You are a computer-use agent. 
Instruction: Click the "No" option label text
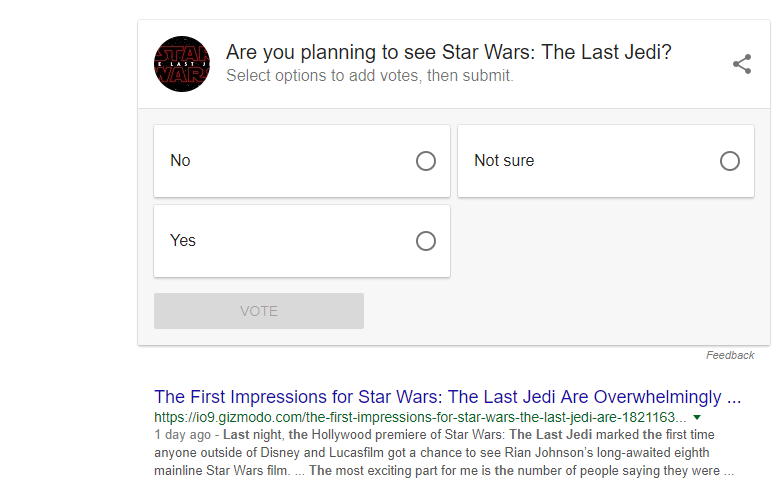pos(180,161)
